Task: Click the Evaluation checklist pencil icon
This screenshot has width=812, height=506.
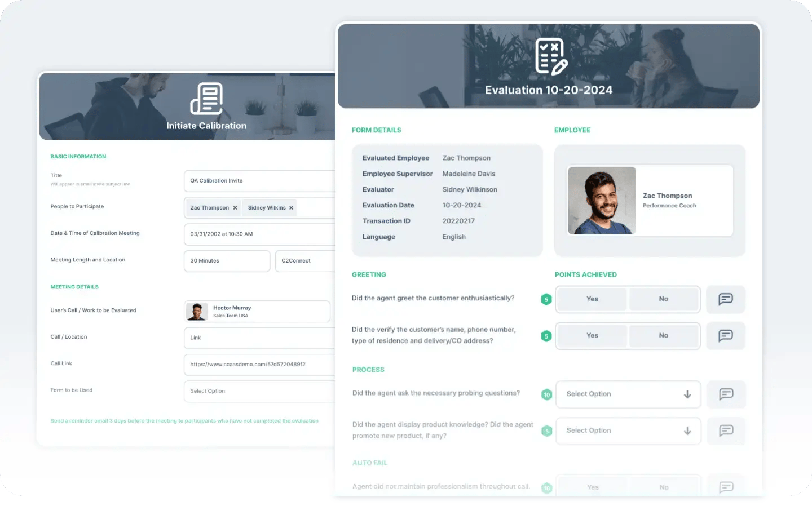Action: pos(551,57)
